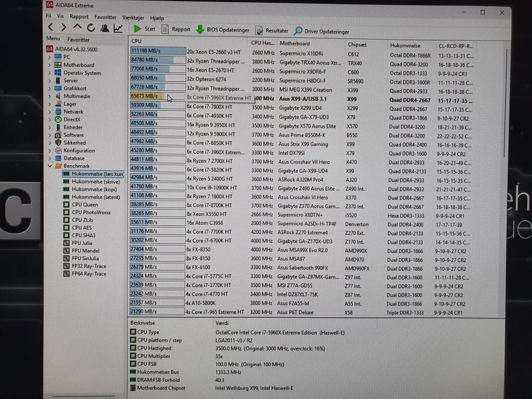
Task: Switch to the Favoritter tab in sidebar
Action: 78,39
